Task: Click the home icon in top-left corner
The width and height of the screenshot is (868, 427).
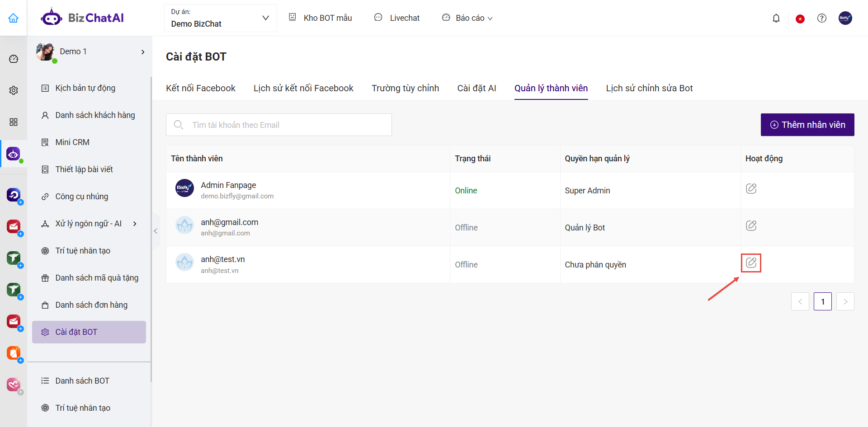Action: (x=14, y=18)
